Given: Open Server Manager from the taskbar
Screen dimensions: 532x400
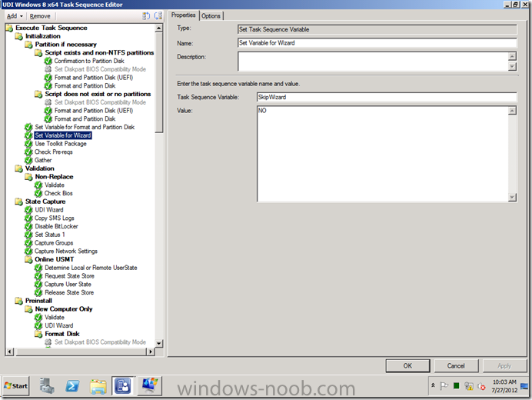Looking at the screenshot, I should coord(46,386).
